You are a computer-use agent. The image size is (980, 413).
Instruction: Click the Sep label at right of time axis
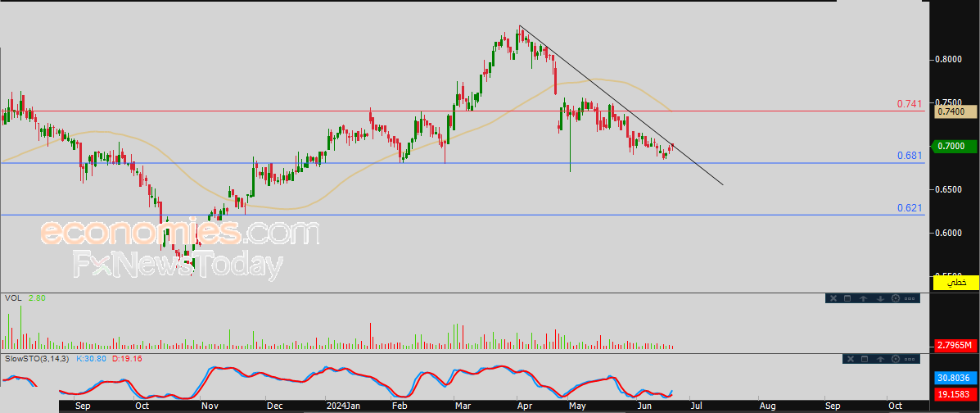click(832, 406)
